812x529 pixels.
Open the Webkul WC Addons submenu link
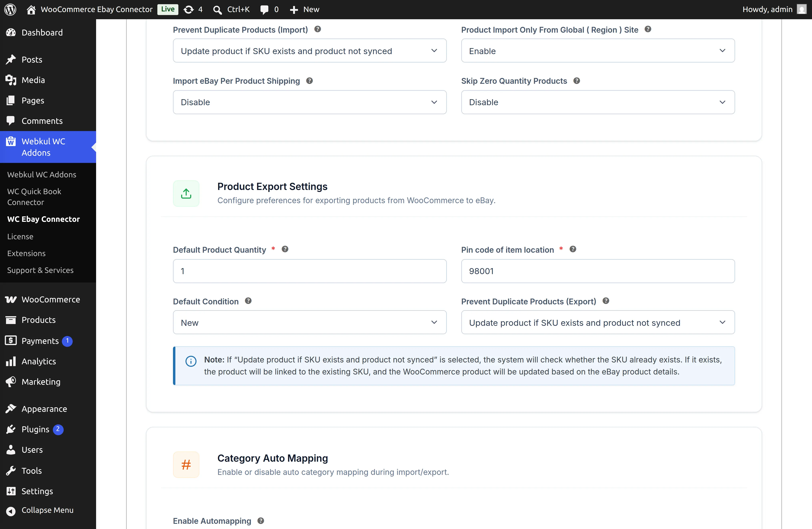tap(42, 175)
